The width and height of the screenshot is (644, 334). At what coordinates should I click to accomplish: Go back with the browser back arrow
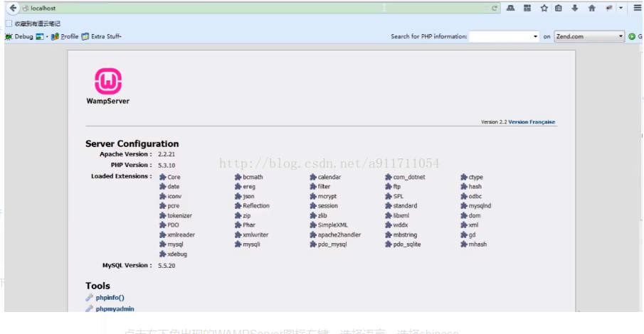[13, 8]
